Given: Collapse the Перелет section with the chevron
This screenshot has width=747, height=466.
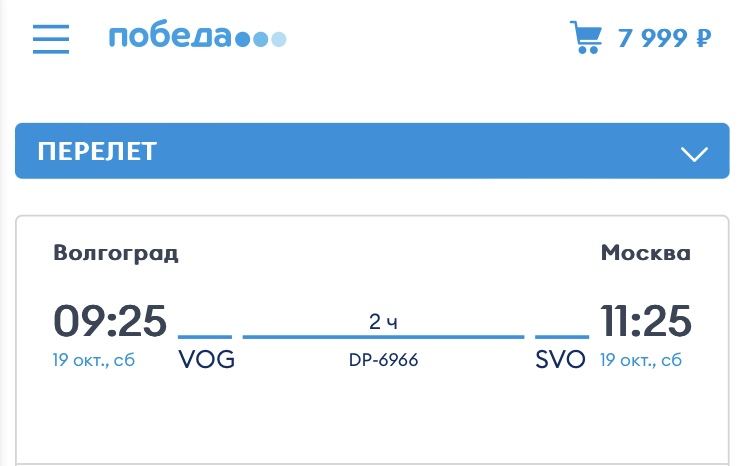Looking at the screenshot, I should [x=693, y=153].
